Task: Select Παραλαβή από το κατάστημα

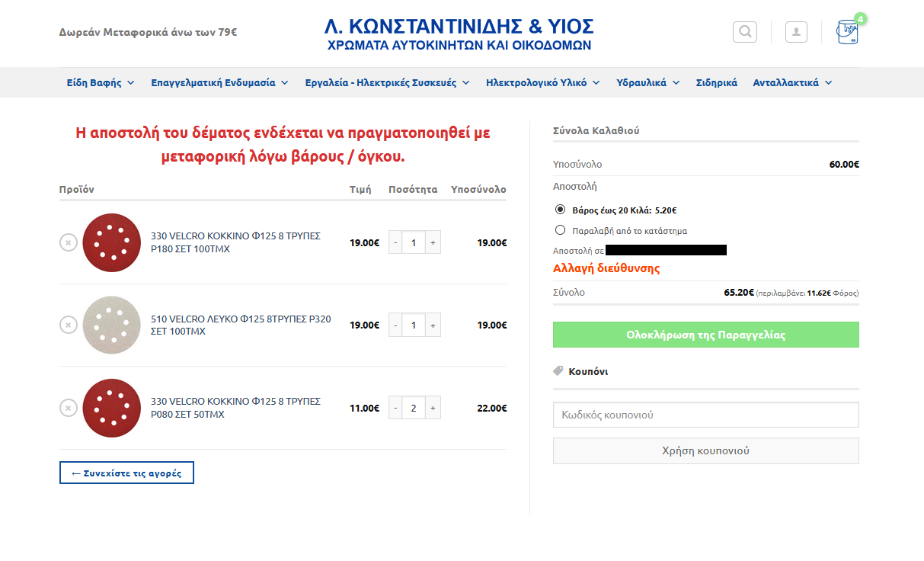Action: pos(560,229)
